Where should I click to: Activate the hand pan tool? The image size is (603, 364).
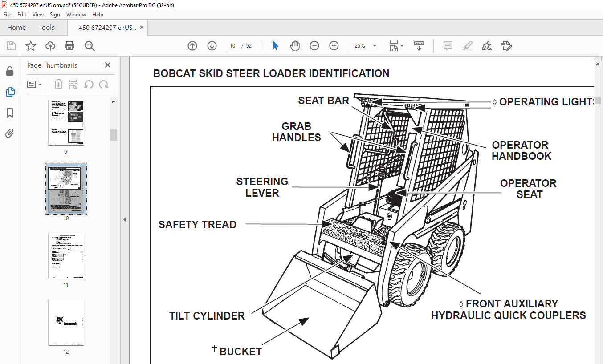click(295, 46)
